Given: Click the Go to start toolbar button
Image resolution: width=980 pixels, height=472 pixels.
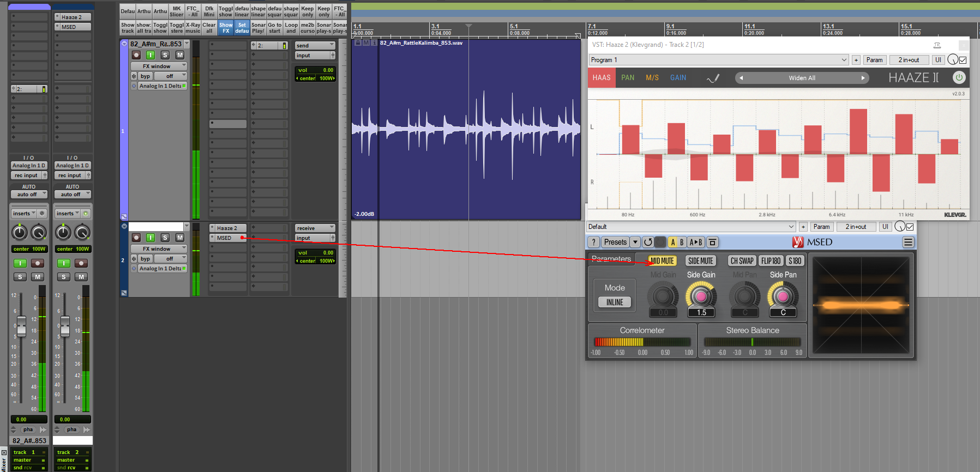Looking at the screenshot, I should coord(275,28).
